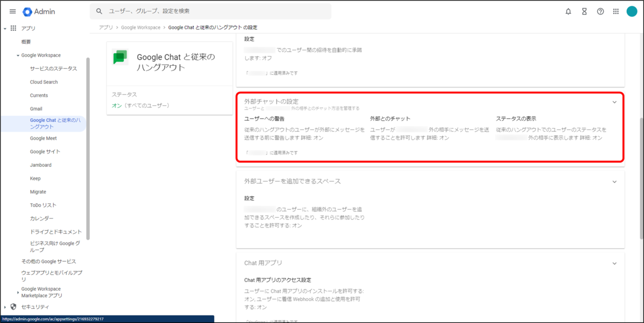The image size is (644, 323).
Task: Click the Google Admin logo
Action: (x=39, y=11)
